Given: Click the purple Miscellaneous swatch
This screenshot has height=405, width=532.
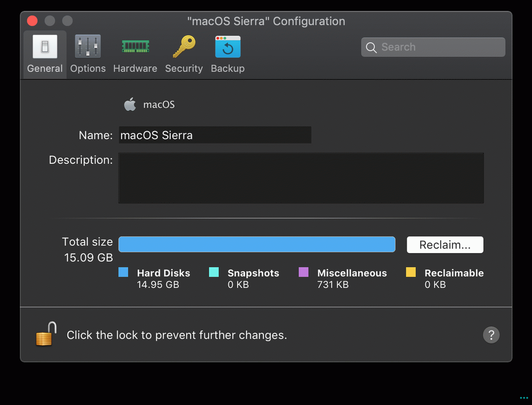Looking at the screenshot, I should click(x=304, y=272).
